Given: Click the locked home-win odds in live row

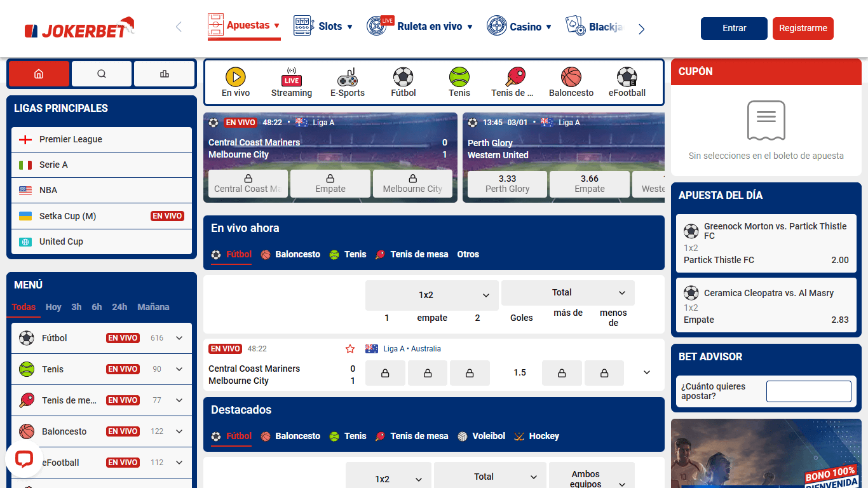Looking at the screenshot, I should click(x=385, y=373).
